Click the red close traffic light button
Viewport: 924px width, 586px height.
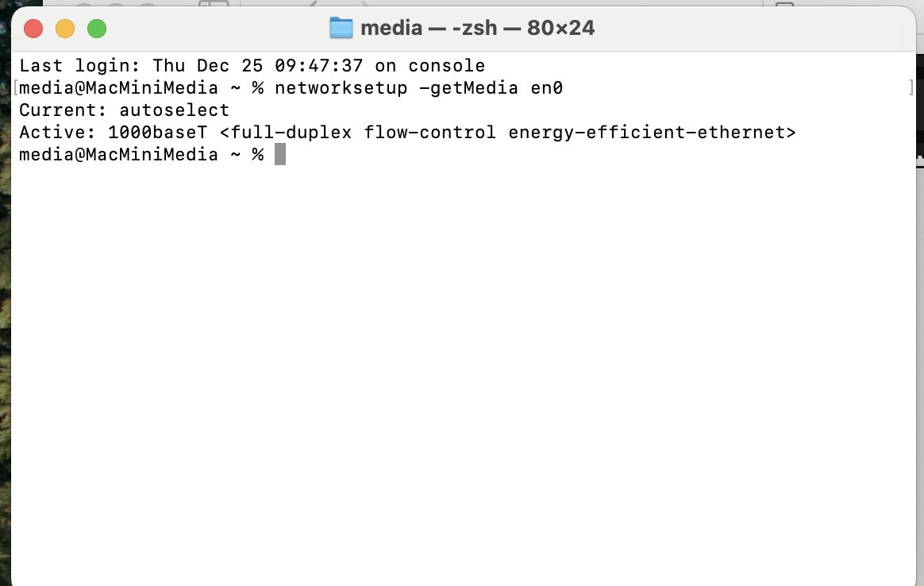tap(33, 27)
